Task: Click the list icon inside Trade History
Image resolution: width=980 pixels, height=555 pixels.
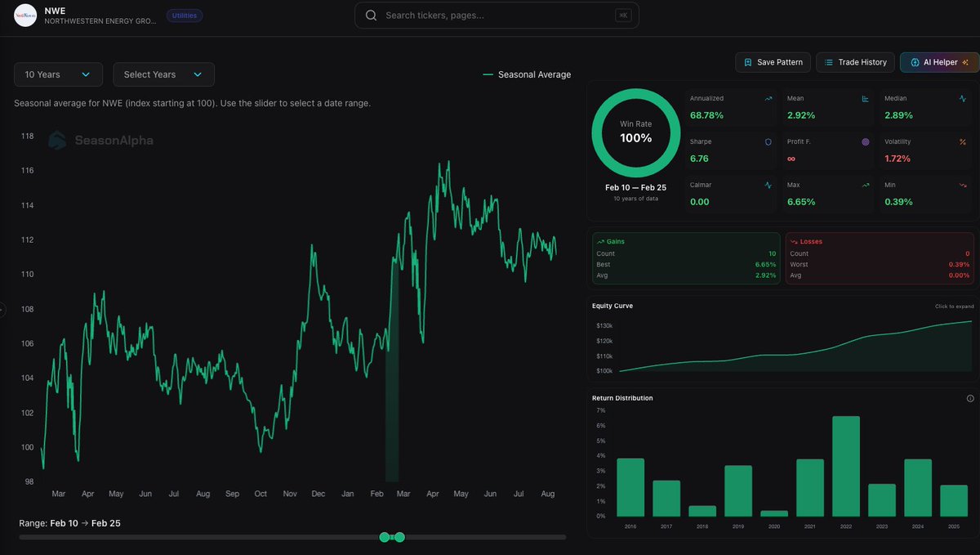Action: 828,62
